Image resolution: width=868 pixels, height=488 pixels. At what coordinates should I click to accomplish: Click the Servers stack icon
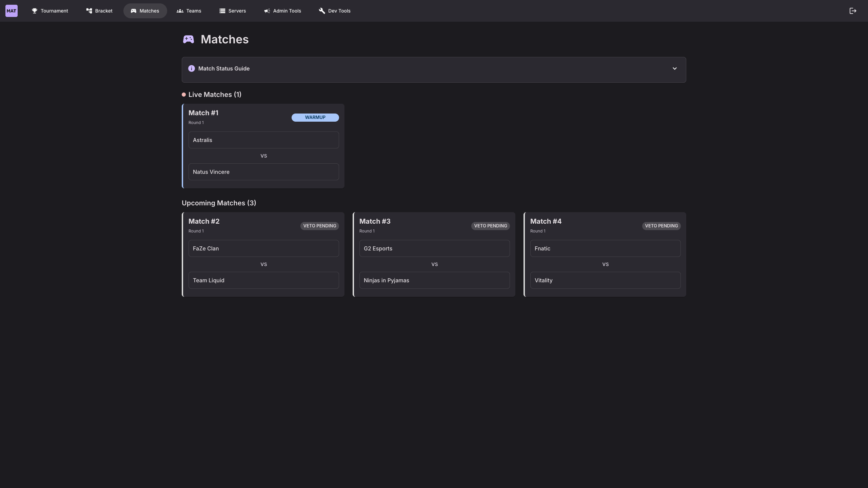click(222, 11)
